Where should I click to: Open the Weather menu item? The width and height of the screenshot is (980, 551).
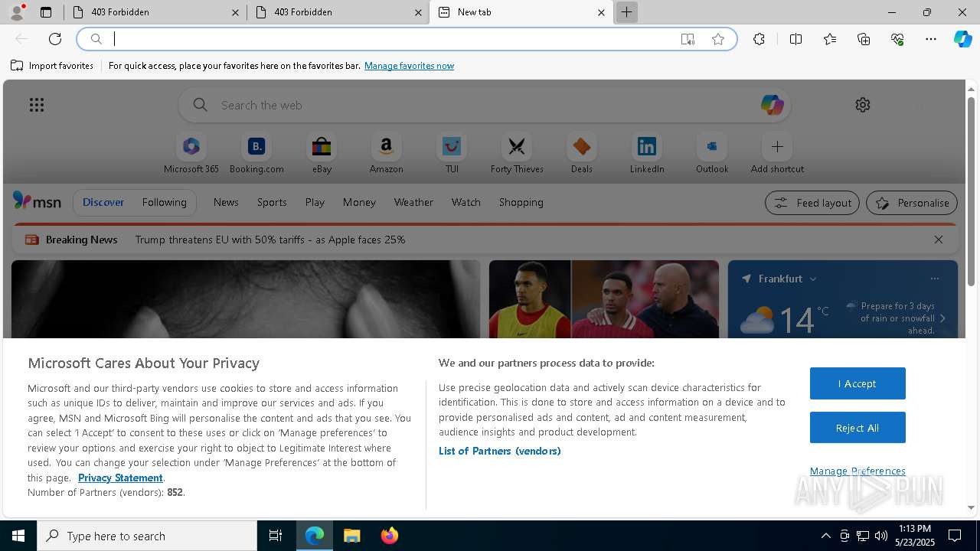pos(413,202)
